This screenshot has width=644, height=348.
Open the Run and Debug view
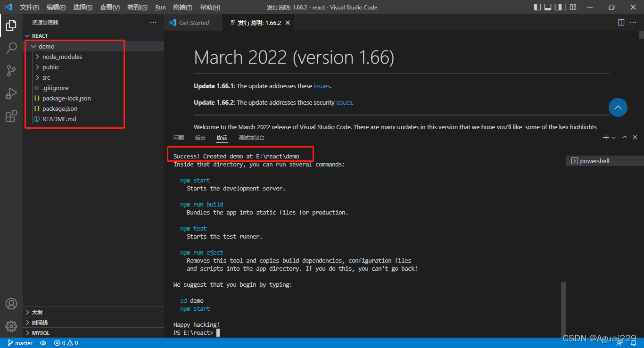pyautogui.click(x=11, y=93)
